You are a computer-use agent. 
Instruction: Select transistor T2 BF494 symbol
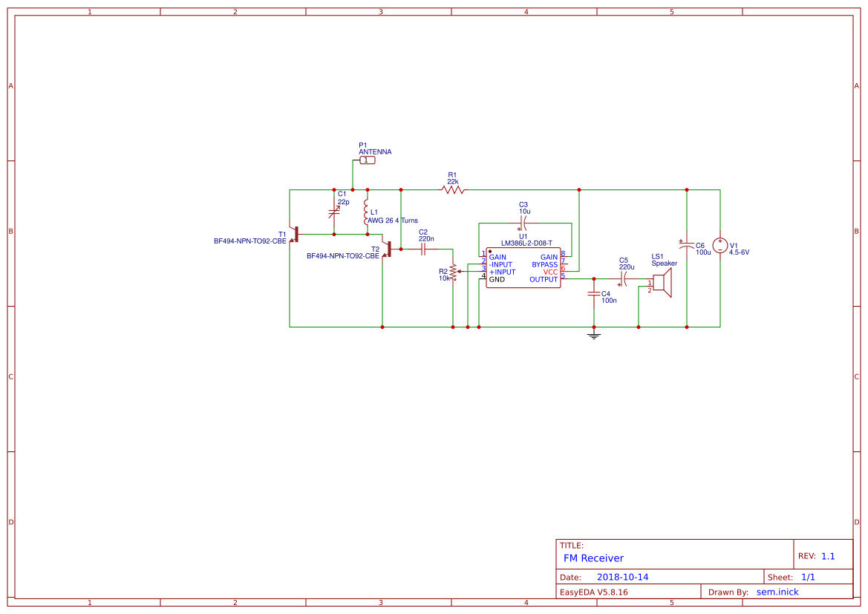tap(391, 249)
